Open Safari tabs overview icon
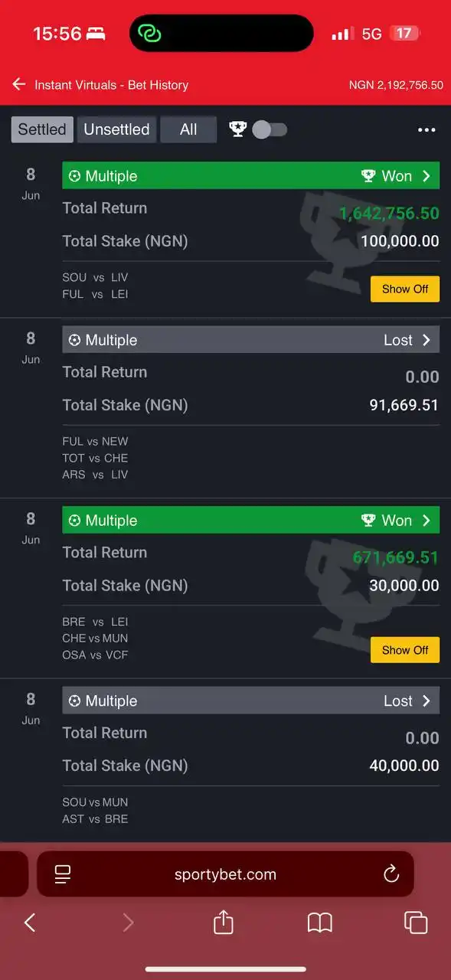Viewport: 451px width, 980px height. click(x=415, y=923)
